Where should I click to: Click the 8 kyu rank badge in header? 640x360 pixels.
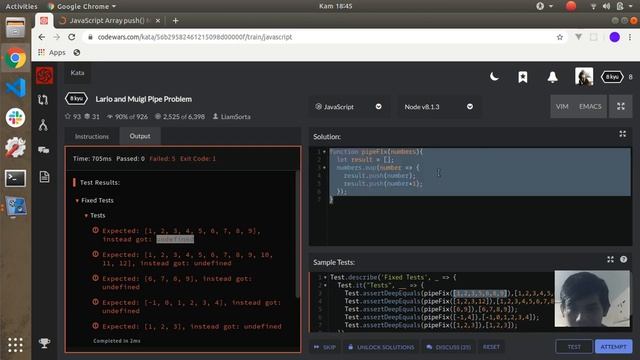(x=612, y=77)
